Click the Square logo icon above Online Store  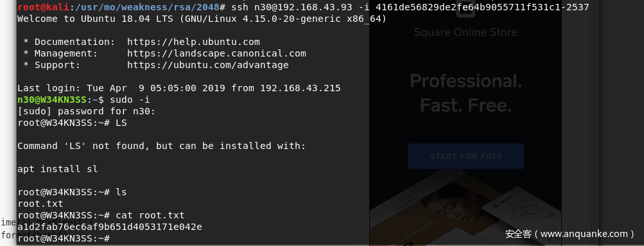(x=466, y=8)
